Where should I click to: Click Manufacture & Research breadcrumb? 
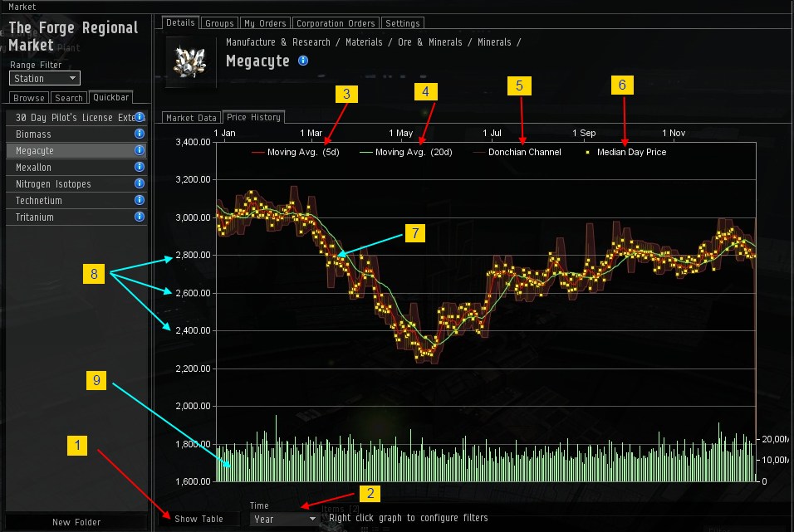(x=278, y=42)
